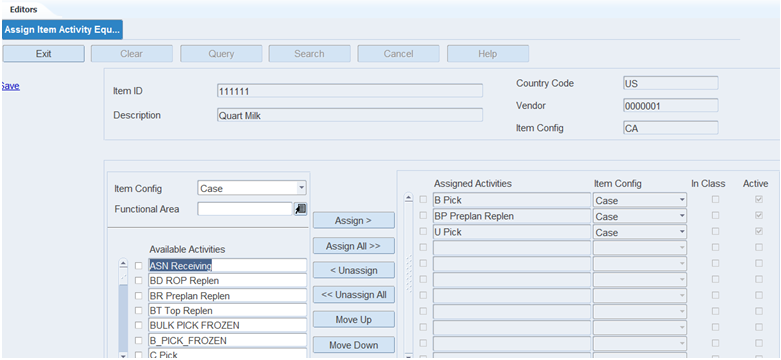781x360 pixels.
Task: Select the BULK PICK FROZEN activity row
Action: pos(228,326)
